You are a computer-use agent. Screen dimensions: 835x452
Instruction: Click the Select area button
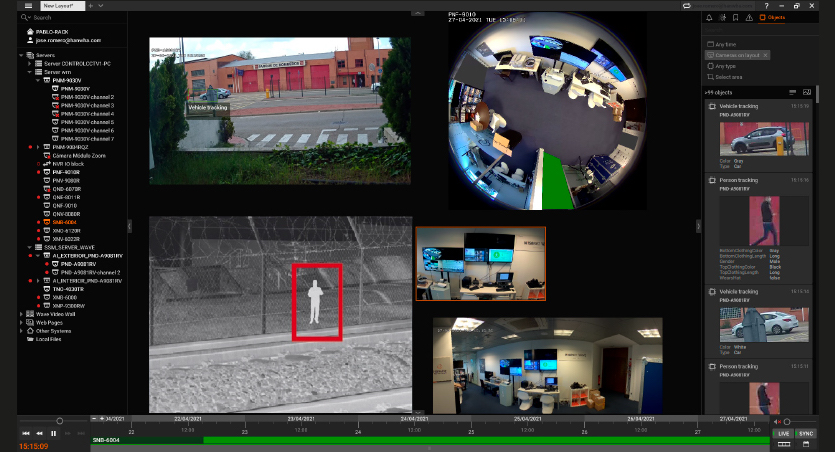[729, 77]
